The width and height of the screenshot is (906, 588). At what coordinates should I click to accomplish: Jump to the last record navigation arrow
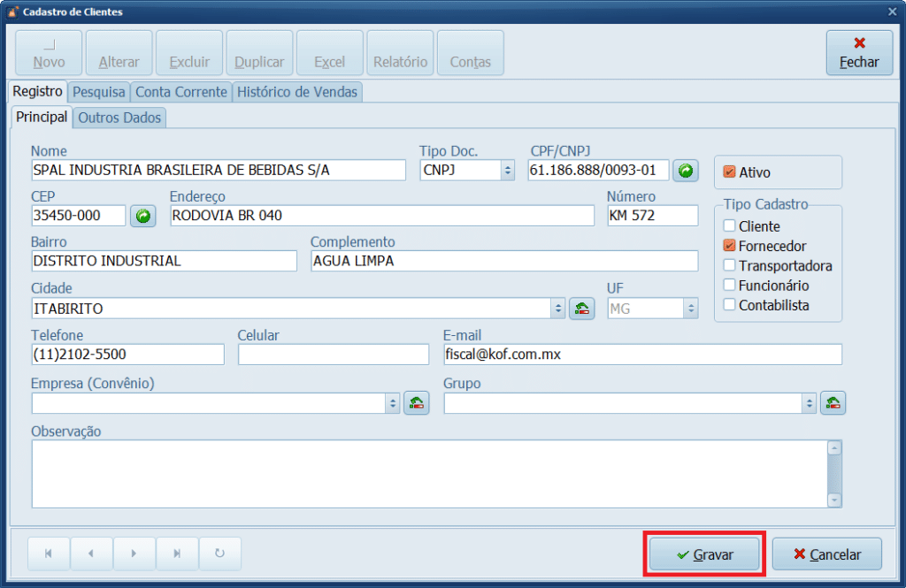pos(177,554)
